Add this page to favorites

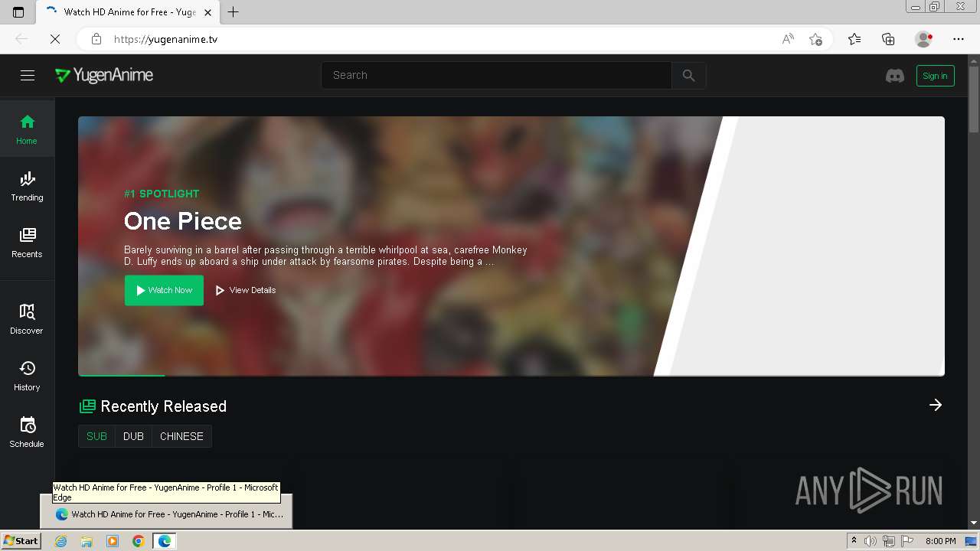(815, 39)
